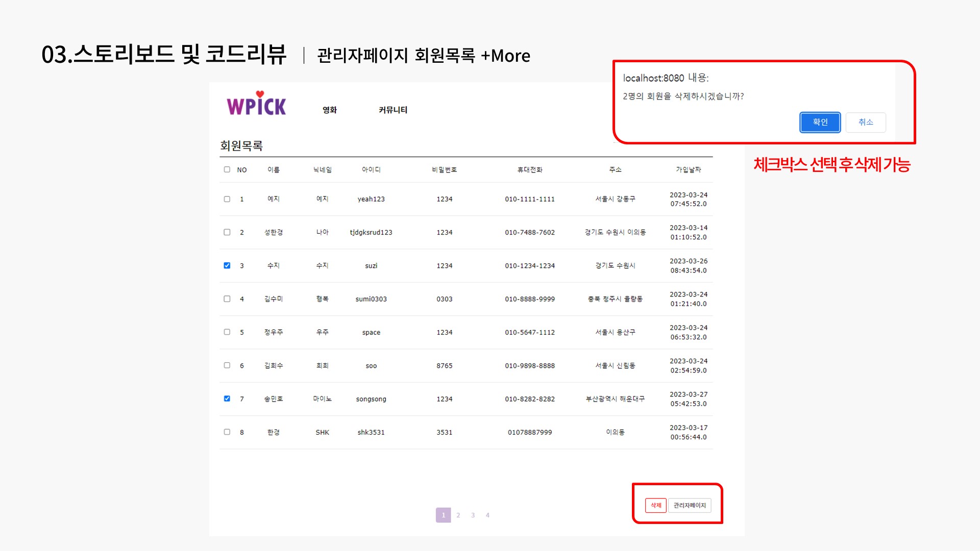The height and width of the screenshot is (551, 980).
Task: Click the red 삭제 delete button
Action: [x=656, y=506]
